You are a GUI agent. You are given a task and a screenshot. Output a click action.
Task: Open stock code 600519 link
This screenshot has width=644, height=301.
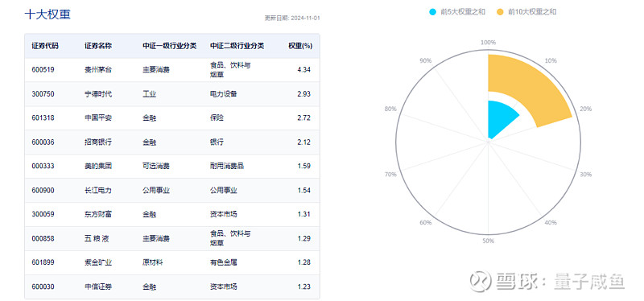coord(43,70)
